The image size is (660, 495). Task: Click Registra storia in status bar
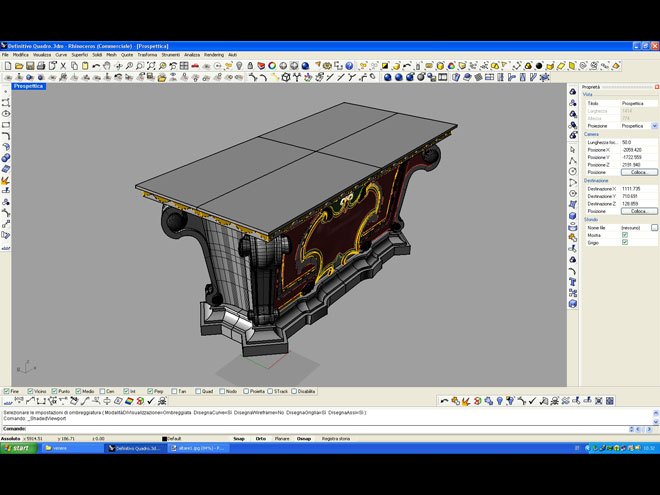[x=336, y=439]
